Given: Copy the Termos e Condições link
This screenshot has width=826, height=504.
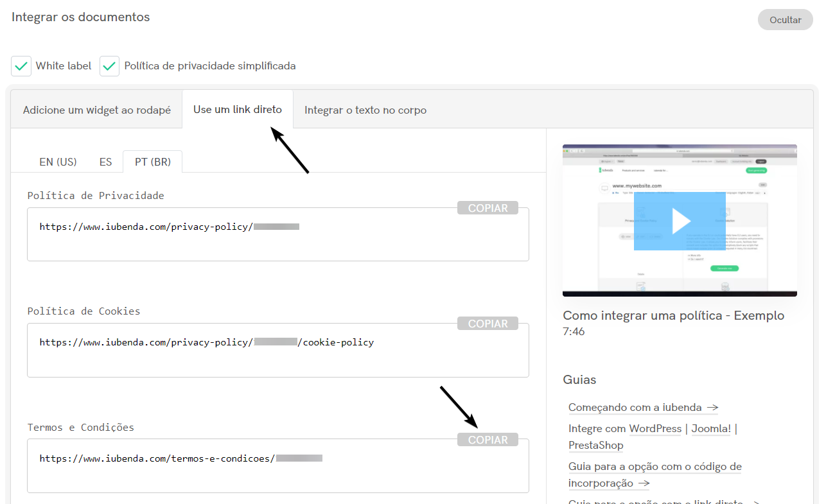Looking at the screenshot, I should point(488,440).
